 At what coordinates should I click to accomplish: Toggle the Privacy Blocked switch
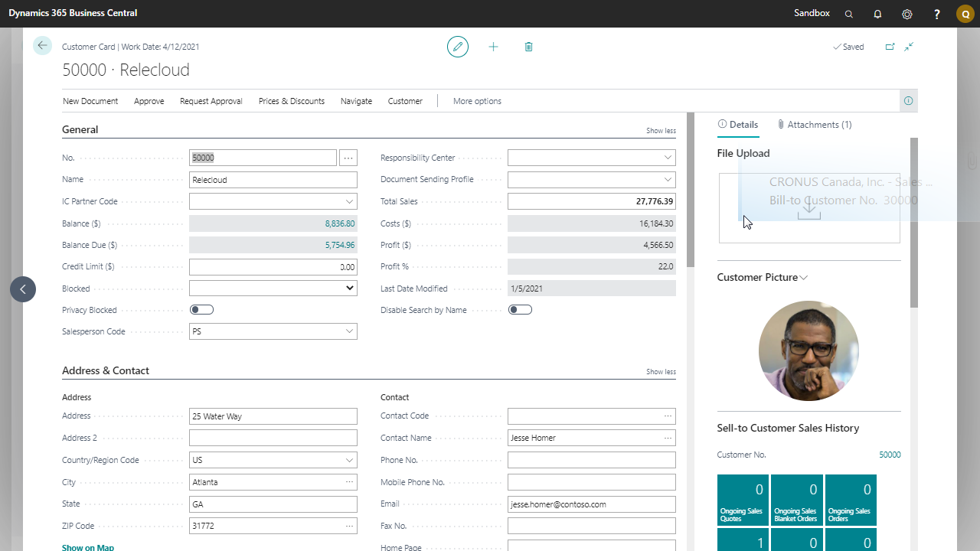(x=201, y=310)
